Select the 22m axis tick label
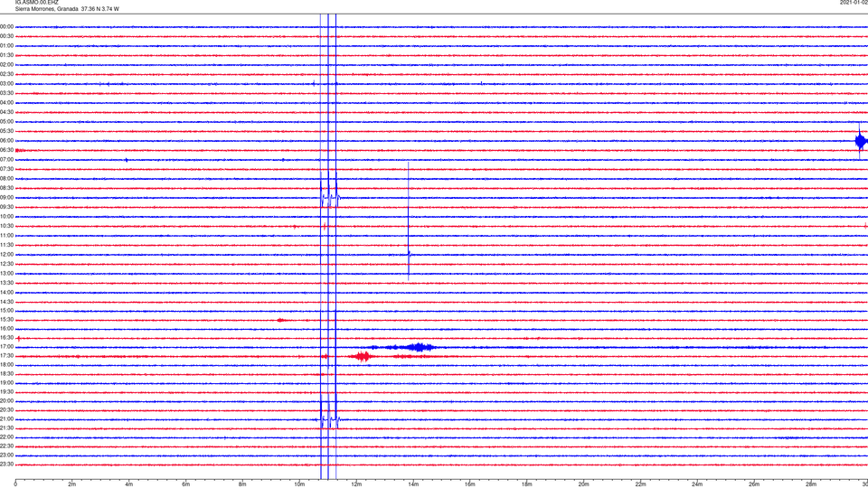 pyautogui.click(x=640, y=484)
